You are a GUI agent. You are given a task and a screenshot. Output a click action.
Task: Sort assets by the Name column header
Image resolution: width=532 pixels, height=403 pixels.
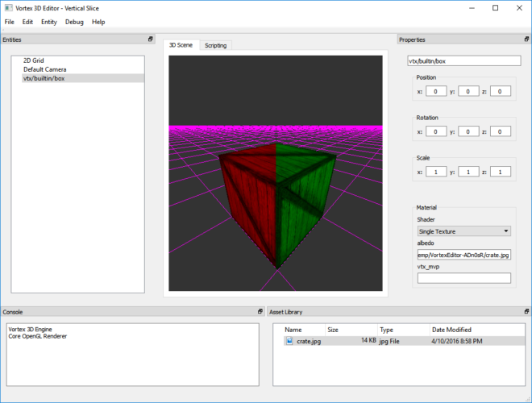305,330
